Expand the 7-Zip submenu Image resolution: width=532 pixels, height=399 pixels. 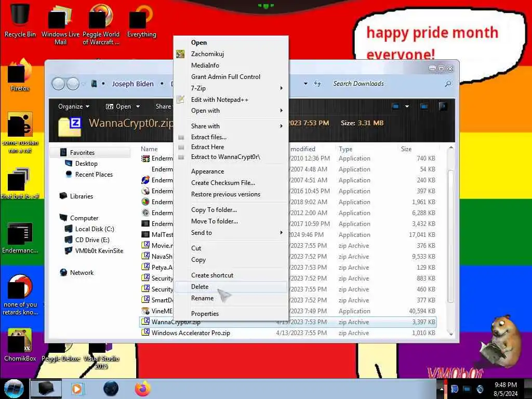[x=231, y=88]
